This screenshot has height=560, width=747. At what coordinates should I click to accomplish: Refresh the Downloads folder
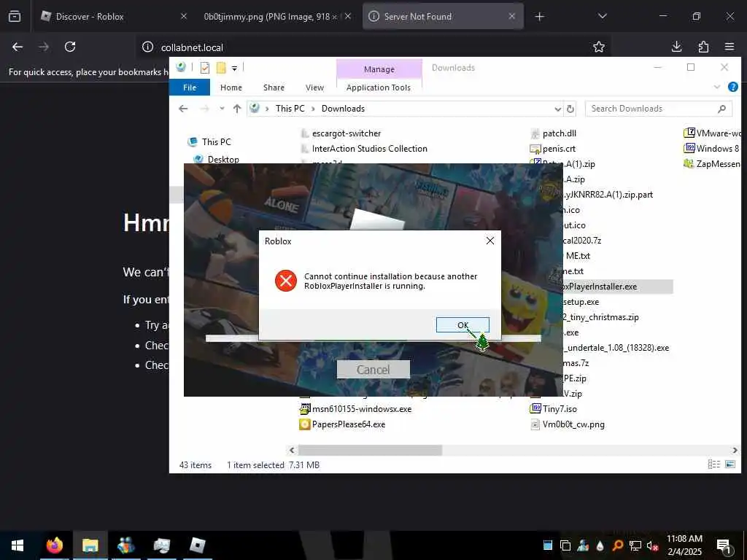click(x=570, y=109)
